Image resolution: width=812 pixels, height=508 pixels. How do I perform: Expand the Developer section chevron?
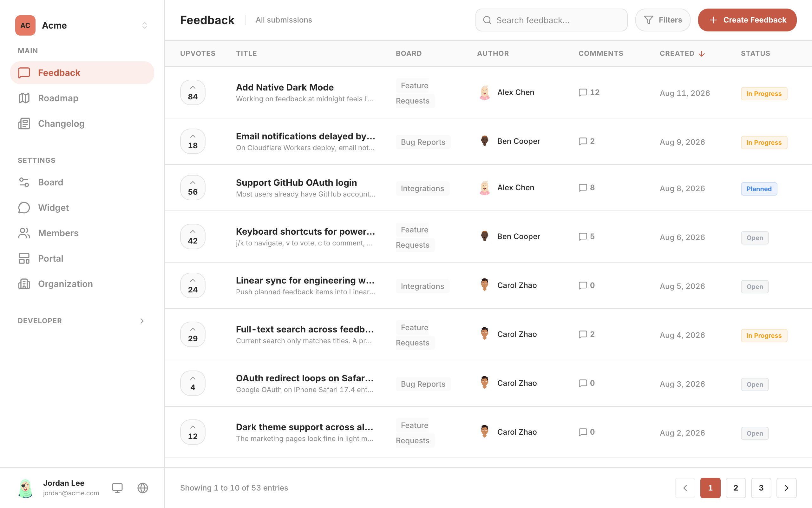coord(142,321)
